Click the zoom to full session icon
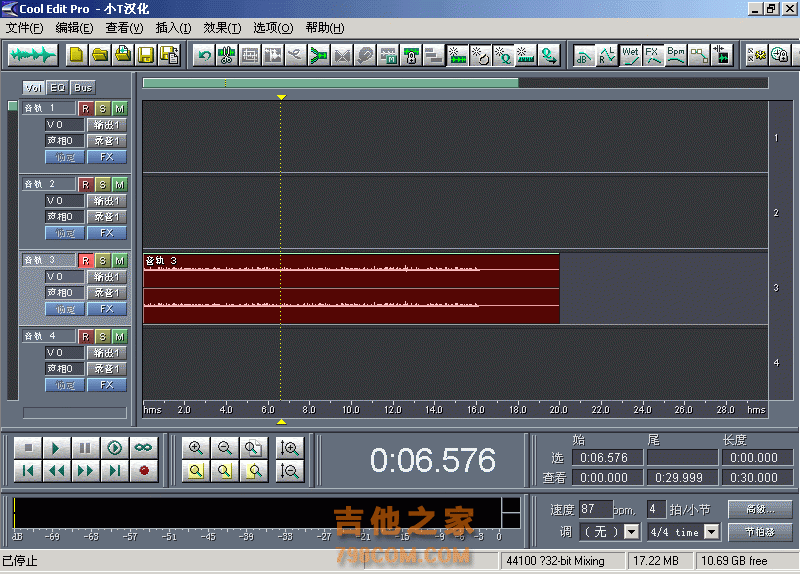Image resolution: width=800 pixels, height=574 pixels. point(253,448)
